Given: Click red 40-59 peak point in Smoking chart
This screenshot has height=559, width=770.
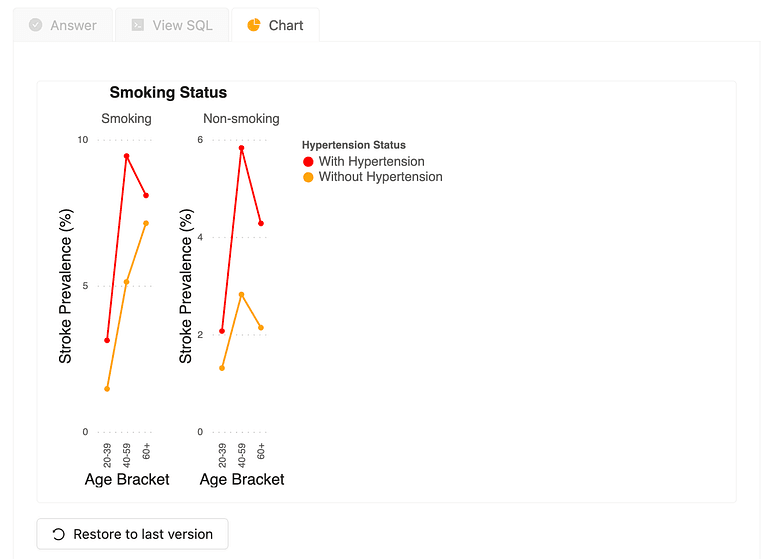Looking at the screenshot, I should [x=127, y=156].
